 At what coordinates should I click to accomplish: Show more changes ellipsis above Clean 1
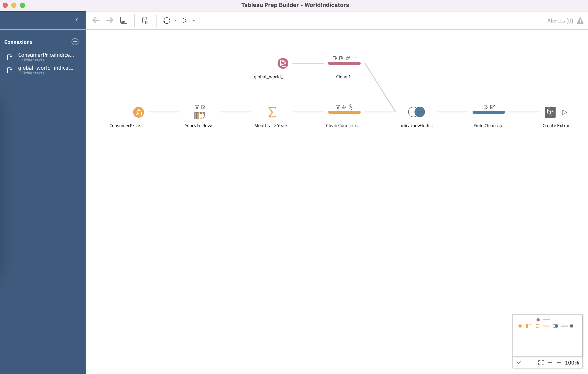tap(354, 58)
